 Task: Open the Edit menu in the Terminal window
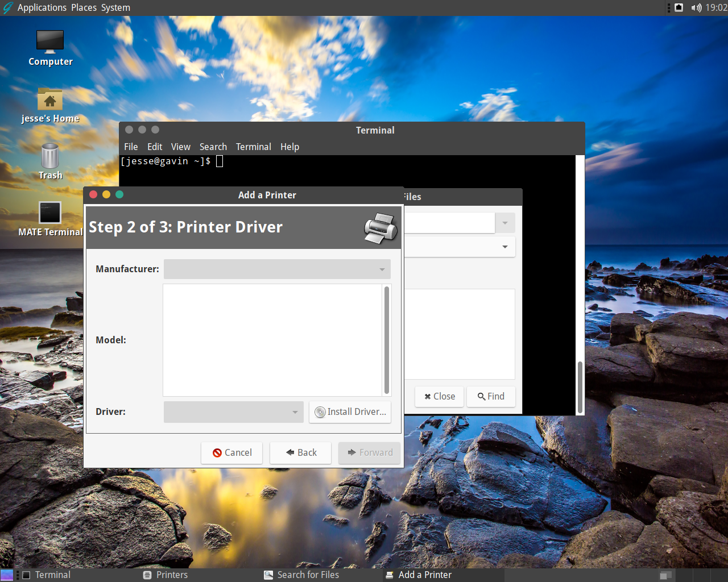[155, 147]
